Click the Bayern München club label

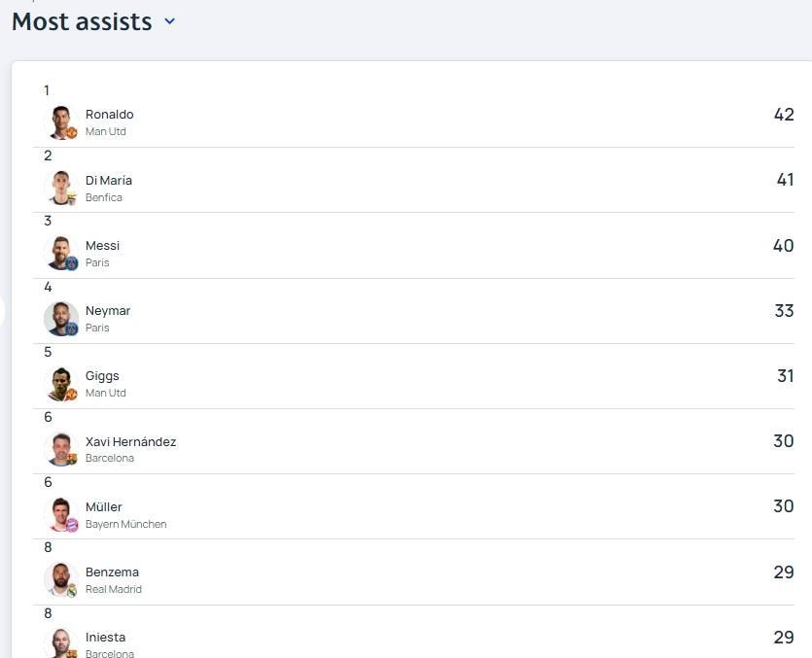pyautogui.click(x=125, y=524)
